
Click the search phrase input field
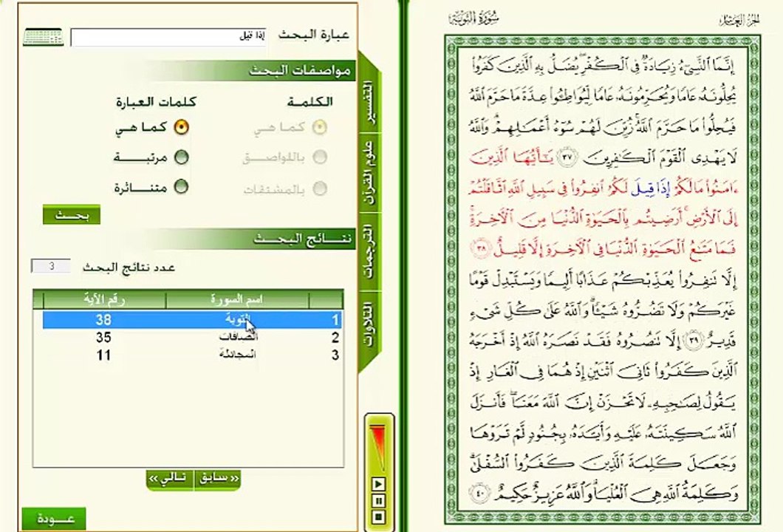[x=168, y=37]
